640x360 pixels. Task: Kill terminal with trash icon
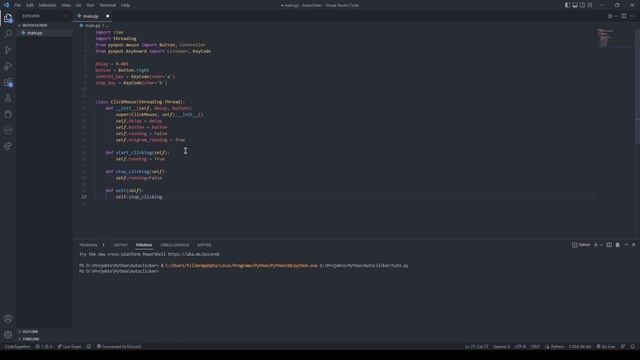618,245
